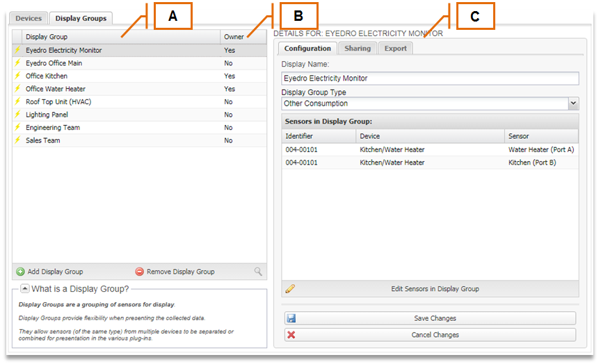This screenshot has height=364, width=601.
Task: Select the Display Groups tab
Action: 81,18
